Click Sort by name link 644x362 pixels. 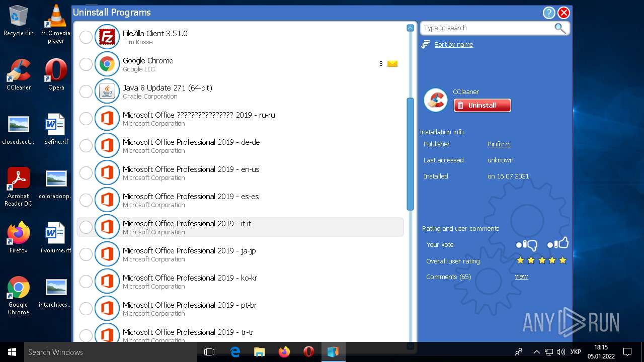pos(454,45)
